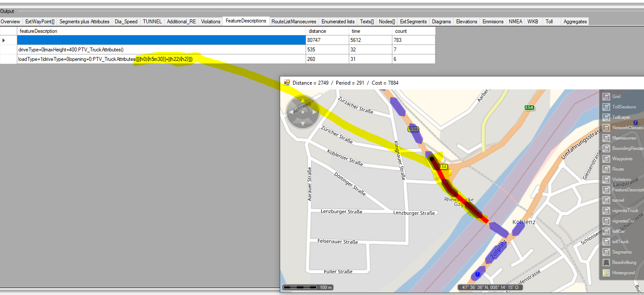Screen dimensions: 644x295
Task: Pan map up with navigation arrow
Action: [303, 101]
